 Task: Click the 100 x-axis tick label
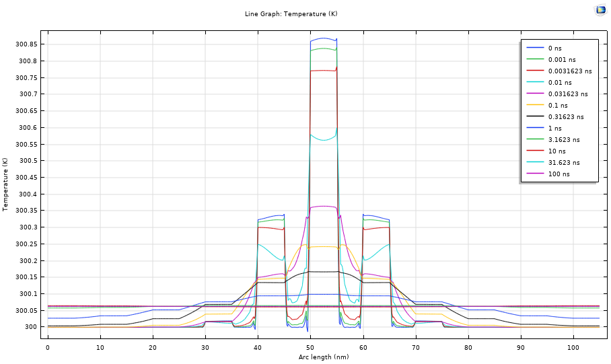point(573,347)
